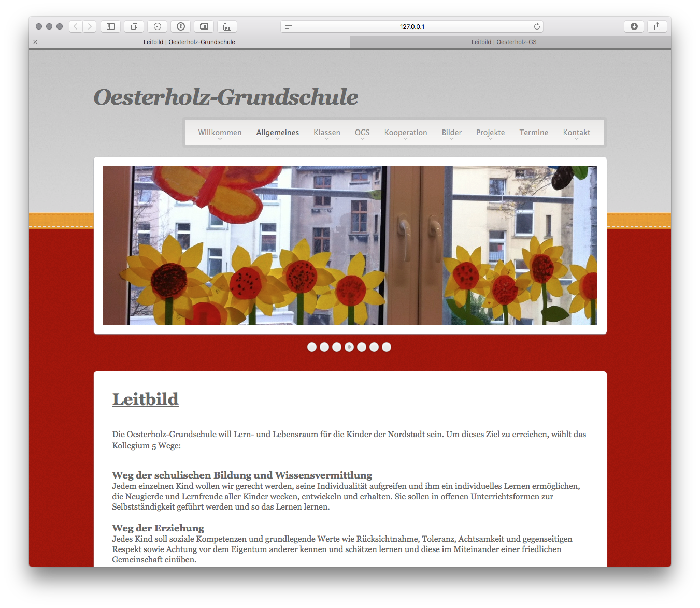This screenshot has height=608, width=700.
Task: Open the Kontakt menu item
Action: [x=577, y=133]
